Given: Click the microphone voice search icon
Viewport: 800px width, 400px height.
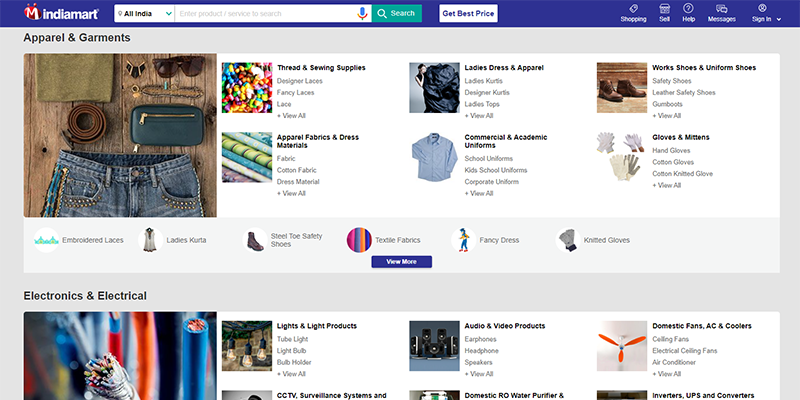Looking at the screenshot, I should [362, 13].
